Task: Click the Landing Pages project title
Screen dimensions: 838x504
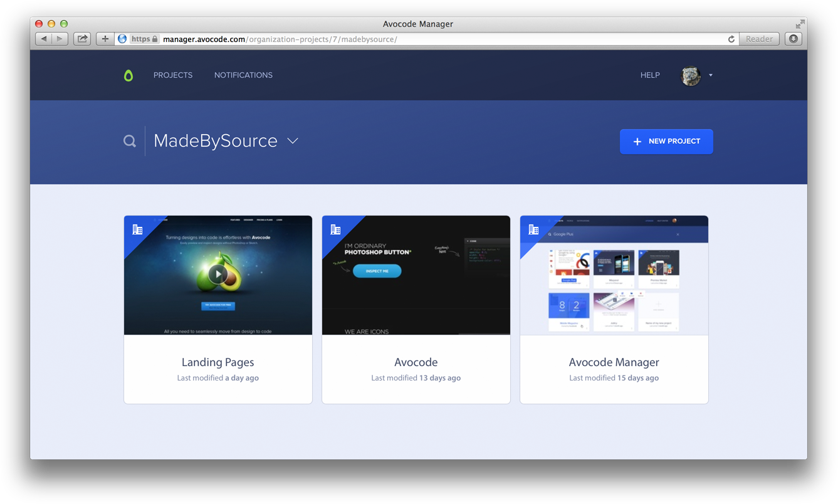Action: pyautogui.click(x=218, y=362)
